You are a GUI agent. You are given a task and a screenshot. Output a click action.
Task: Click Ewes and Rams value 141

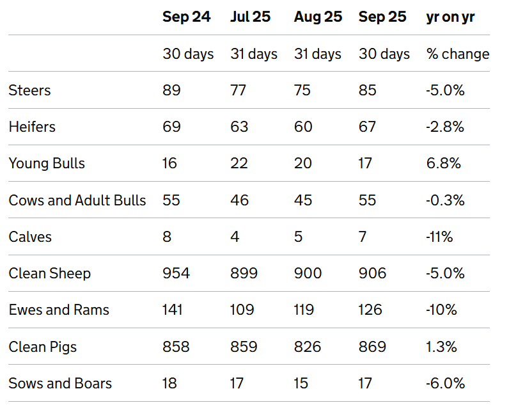pyautogui.click(x=173, y=310)
